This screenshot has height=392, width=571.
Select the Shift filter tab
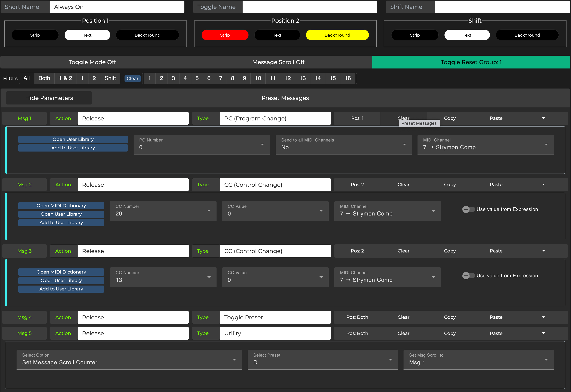(x=110, y=78)
